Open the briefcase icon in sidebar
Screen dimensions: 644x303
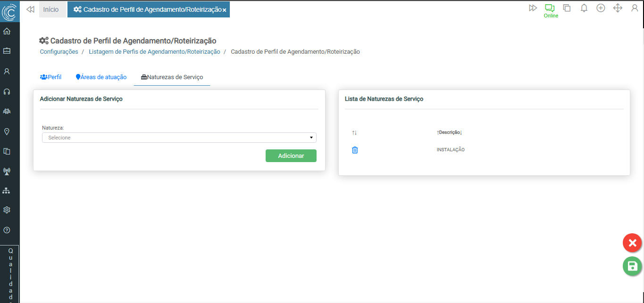7,51
